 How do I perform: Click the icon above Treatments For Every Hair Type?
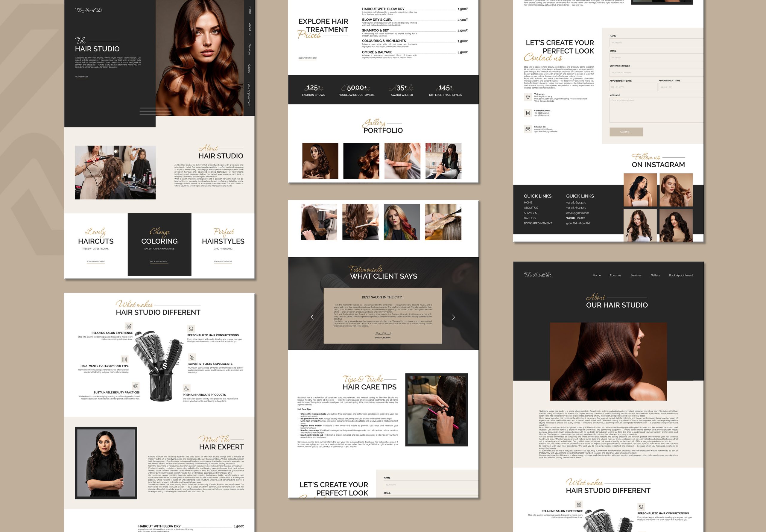click(125, 359)
